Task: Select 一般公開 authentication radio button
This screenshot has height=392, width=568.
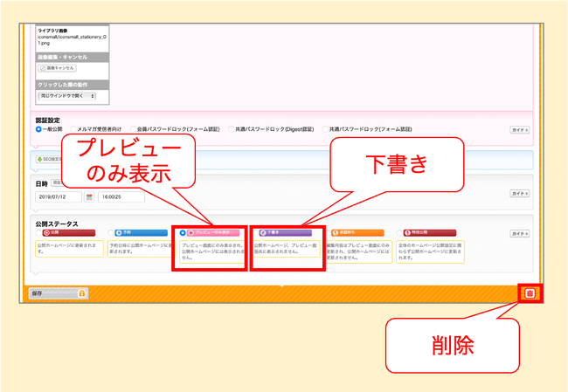Action: (x=38, y=128)
